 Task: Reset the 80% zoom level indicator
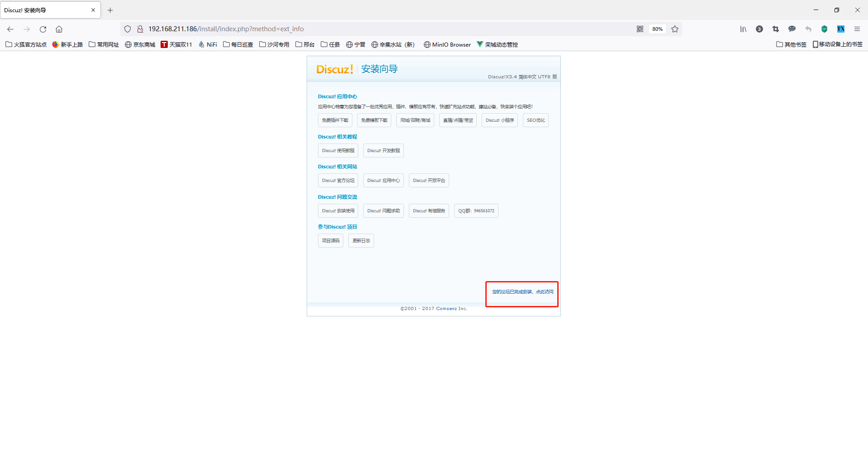657,29
